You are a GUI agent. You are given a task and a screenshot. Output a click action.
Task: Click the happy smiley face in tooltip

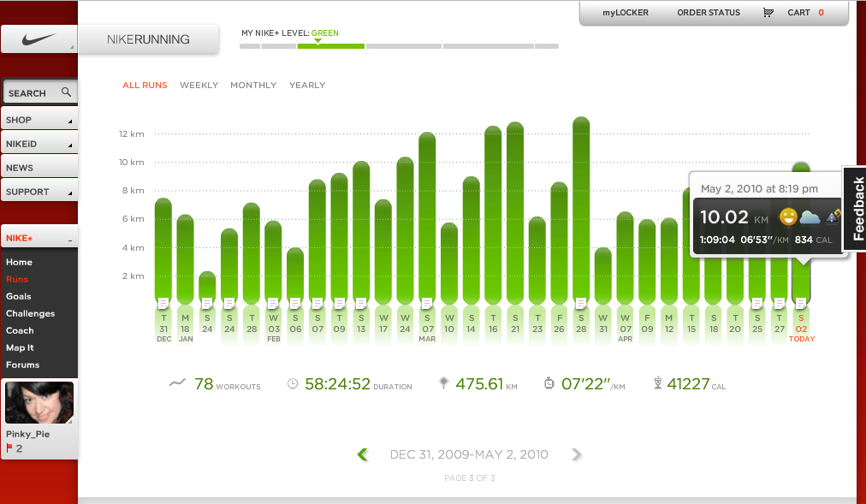788,216
